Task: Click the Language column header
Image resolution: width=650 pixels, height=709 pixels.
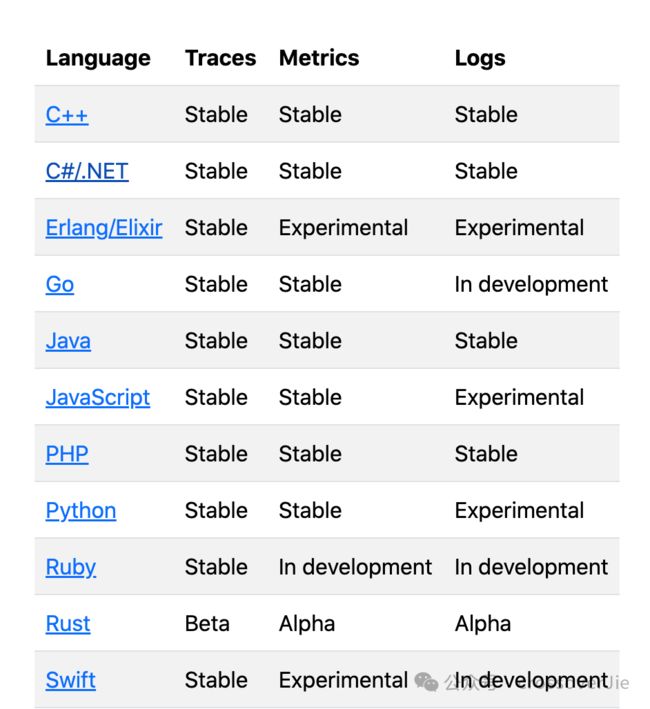Action: click(98, 58)
